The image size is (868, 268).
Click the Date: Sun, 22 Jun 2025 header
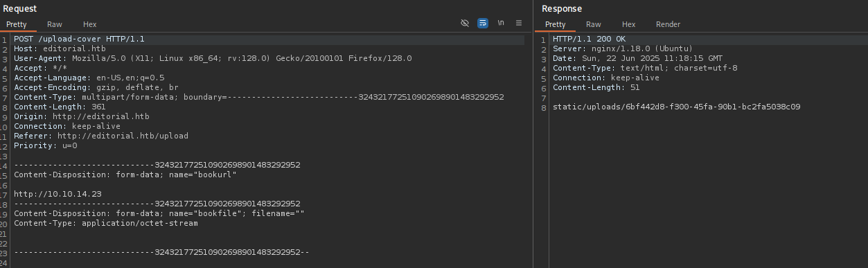[x=637, y=59]
